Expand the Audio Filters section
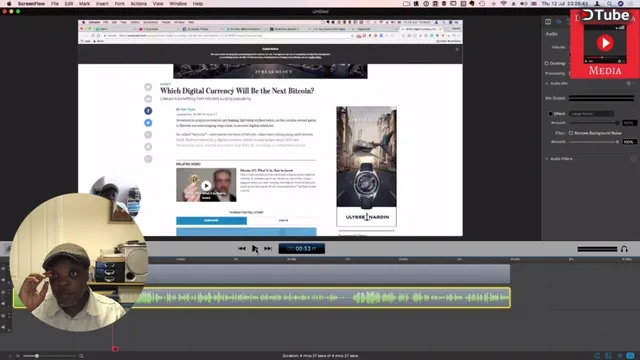The height and width of the screenshot is (360, 640). click(x=547, y=159)
